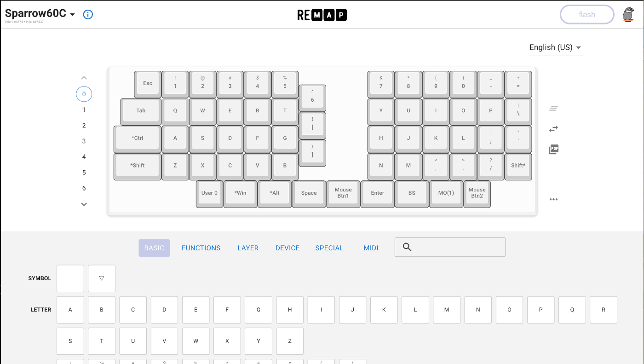The image size is (644, 364).
Task: Select layer 2
Action: pos(84,126)
